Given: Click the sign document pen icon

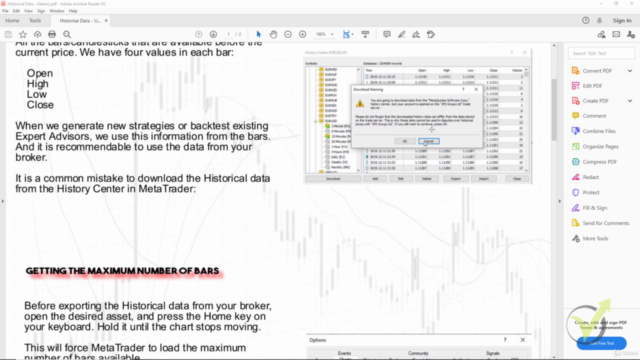Looking at the screenshot, I should [x=416, y=34].
